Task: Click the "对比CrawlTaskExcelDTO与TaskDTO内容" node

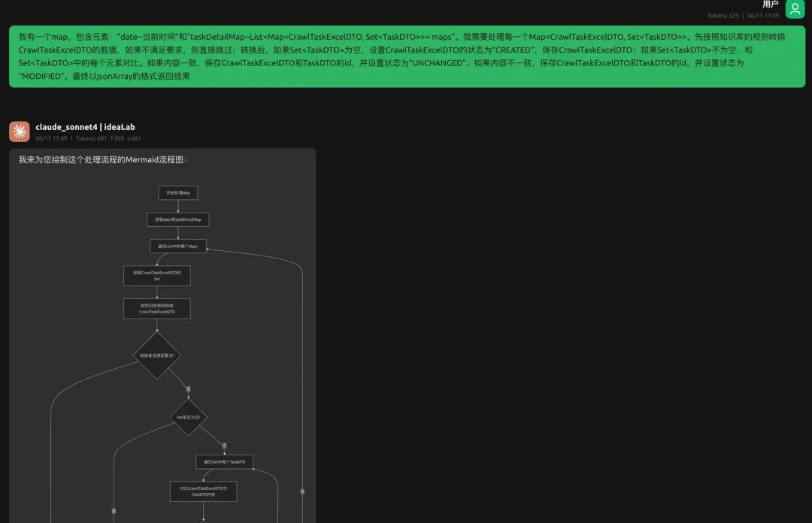Action: [x=203, y=491]
